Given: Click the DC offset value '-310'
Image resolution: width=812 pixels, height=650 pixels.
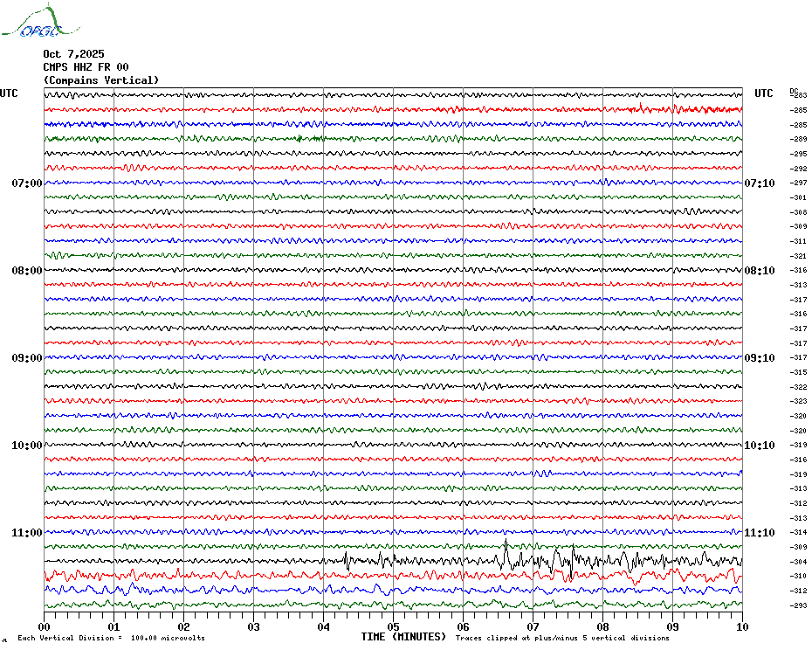Looking at the screenshot, I should (x=799, y=577).
